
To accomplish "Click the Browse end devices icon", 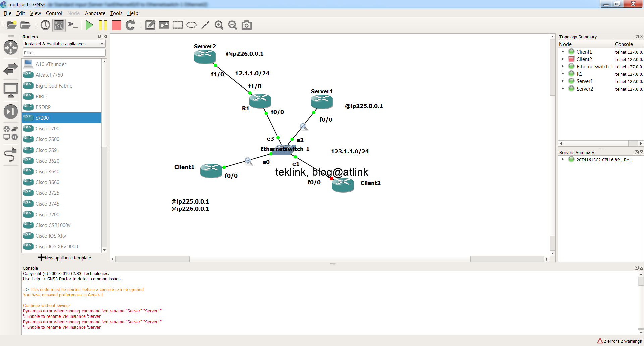I will click(x=10, y=90).
